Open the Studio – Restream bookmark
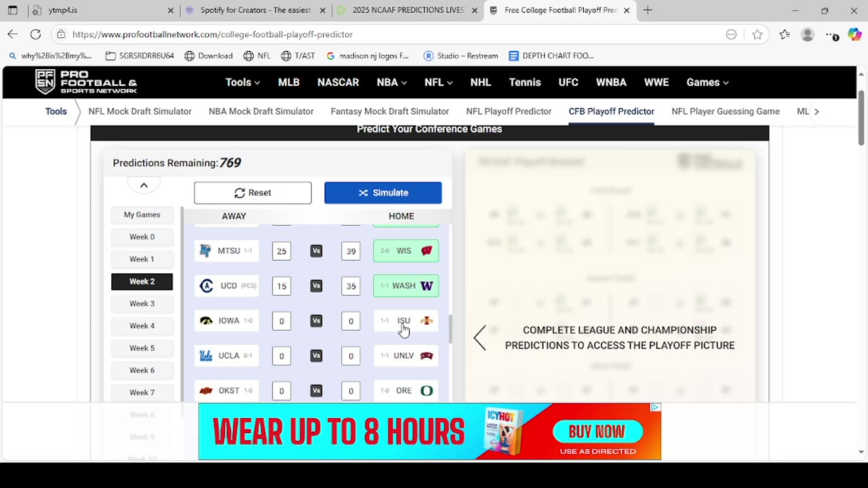Image resolution: width=868 pixels, height=488 pixels. pyautogui.click(x=460, y=56)
